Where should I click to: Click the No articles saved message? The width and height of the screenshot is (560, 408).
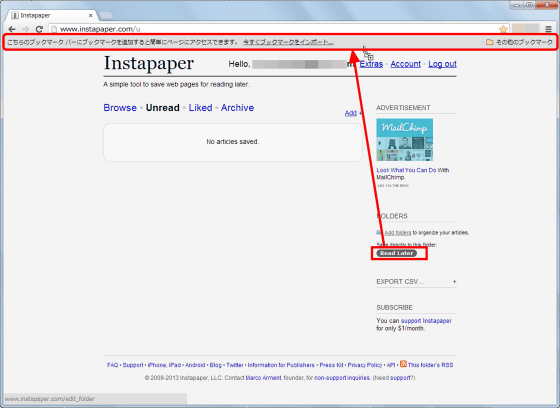(232, 142)
